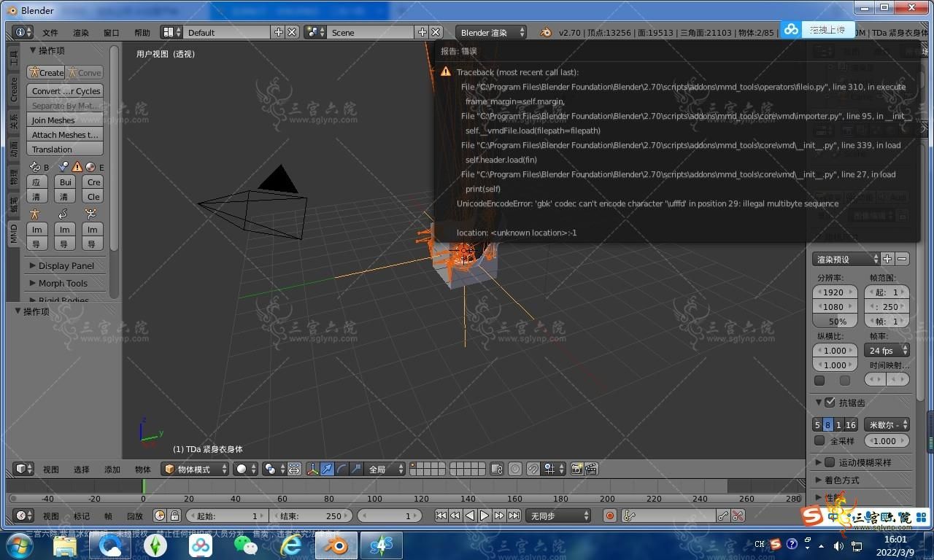The height and width of the screenshot is (560, 934).
Task: Open the scene browse icon
Action: (x=315, y=32)
